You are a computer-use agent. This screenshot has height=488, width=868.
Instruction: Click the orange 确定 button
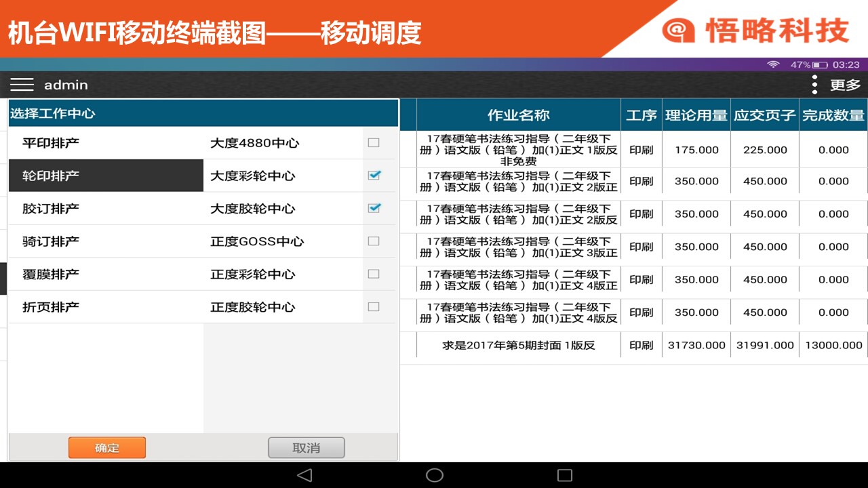[x=107, y=447]
